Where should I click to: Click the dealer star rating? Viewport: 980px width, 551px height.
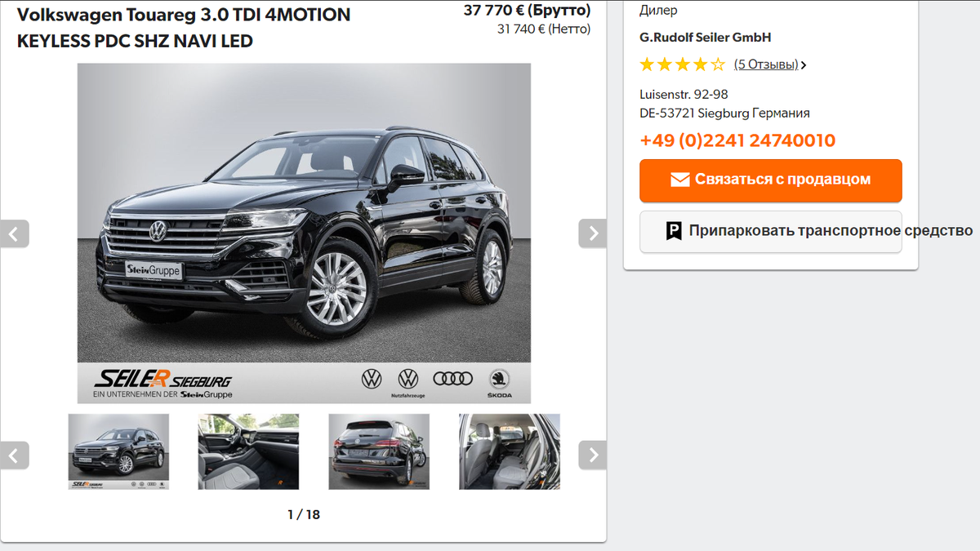(682, 64)
